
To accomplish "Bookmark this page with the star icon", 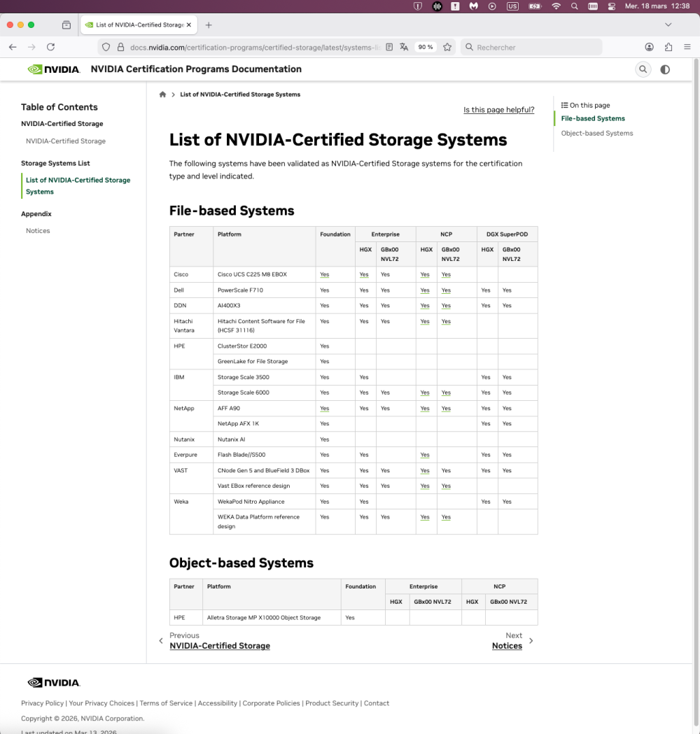I will [x=447, y=47].
